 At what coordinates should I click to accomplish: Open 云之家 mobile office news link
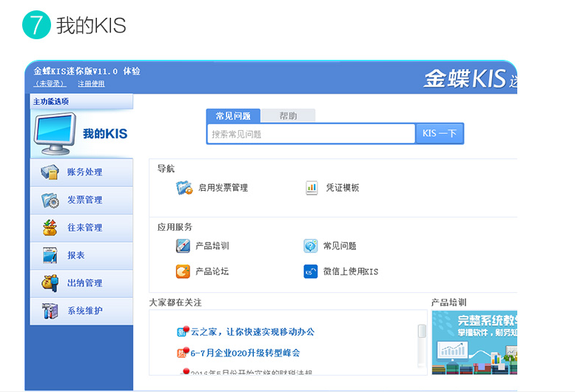coord(252,332)
